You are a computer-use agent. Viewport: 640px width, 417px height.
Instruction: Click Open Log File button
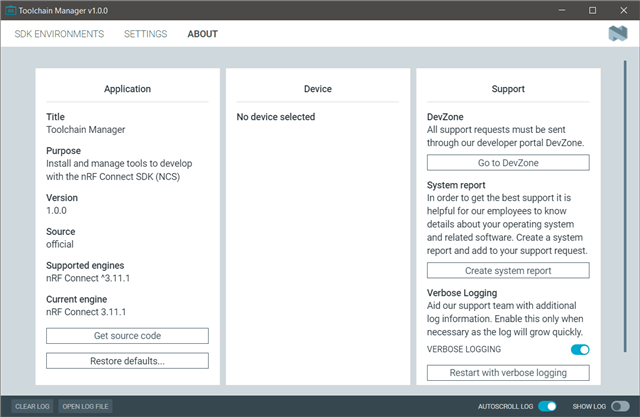pos(85,406)
